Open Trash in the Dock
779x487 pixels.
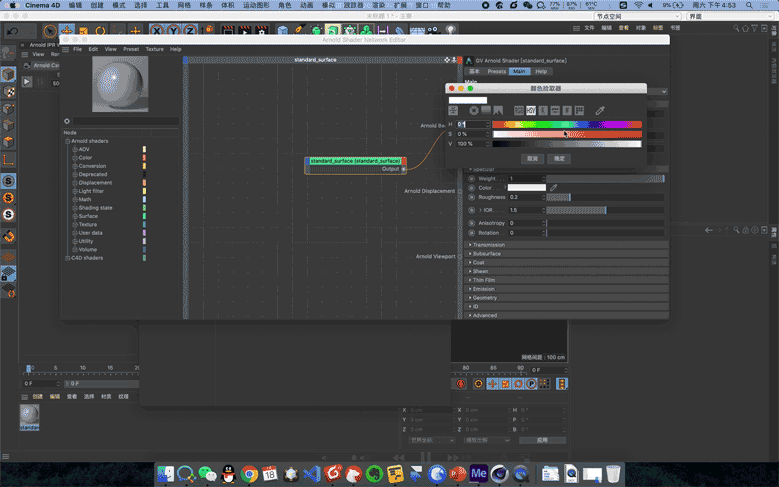[x=613, y=474]
